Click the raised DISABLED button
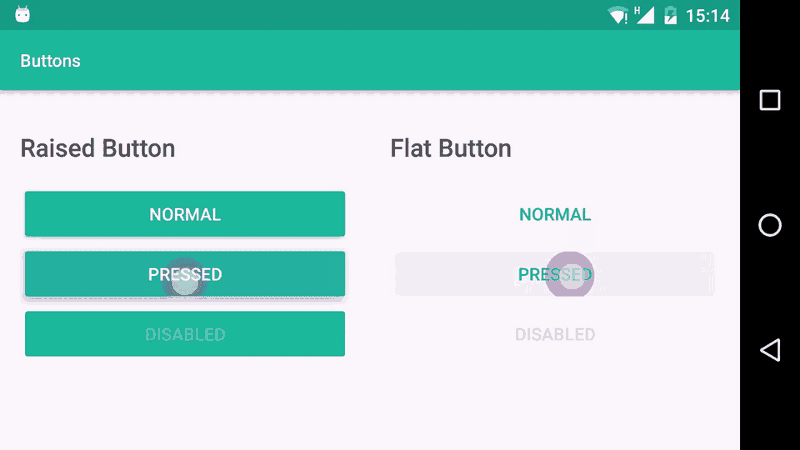The width and height of the screenshot is (800, 450). point(185,334)
